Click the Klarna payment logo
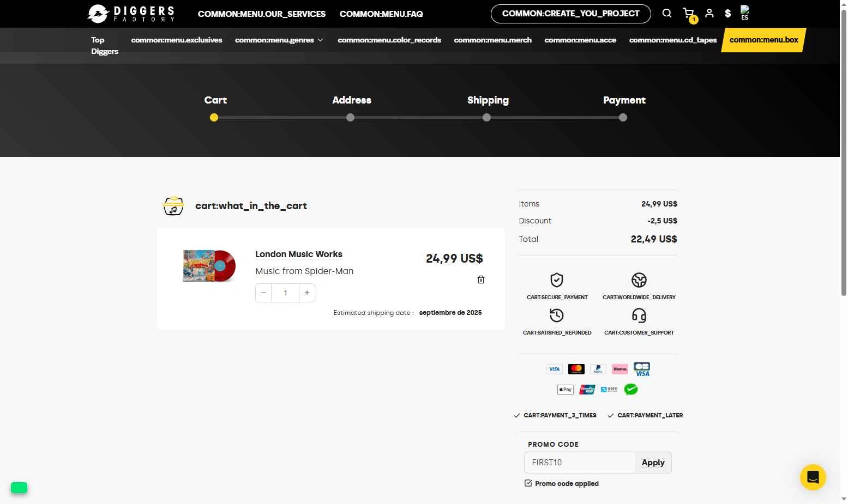 pos(620,369)
